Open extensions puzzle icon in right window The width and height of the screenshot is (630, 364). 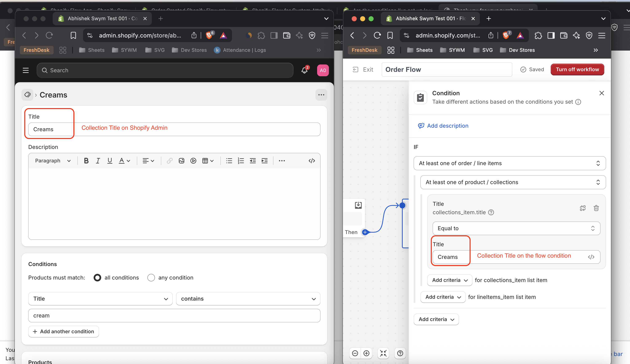[x=538, y=35]
